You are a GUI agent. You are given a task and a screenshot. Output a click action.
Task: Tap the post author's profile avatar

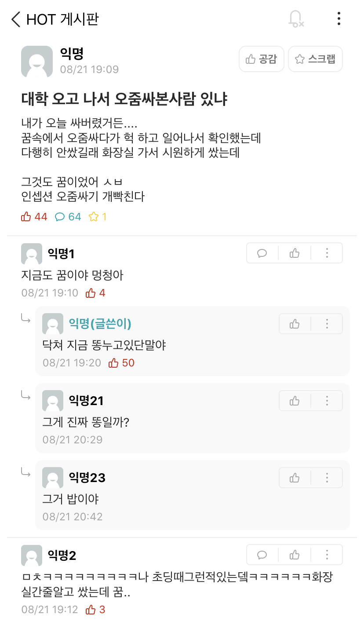[36, 62]
